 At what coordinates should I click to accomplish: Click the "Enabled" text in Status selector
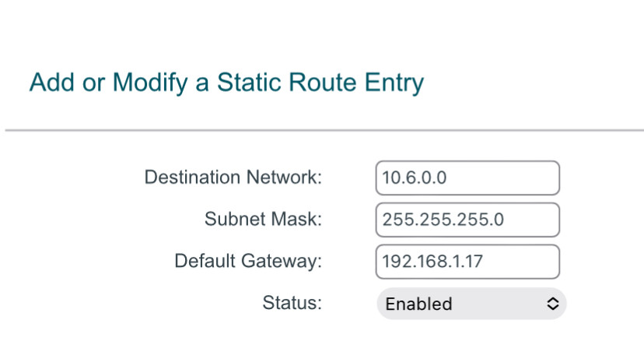(418, 304)
